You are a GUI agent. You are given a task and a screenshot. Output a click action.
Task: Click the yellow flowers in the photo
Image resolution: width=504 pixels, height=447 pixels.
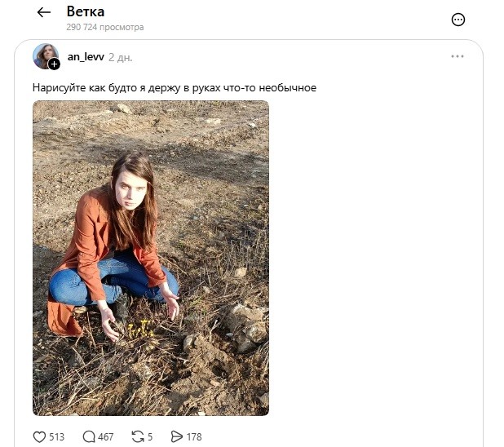tap(140, 330)
